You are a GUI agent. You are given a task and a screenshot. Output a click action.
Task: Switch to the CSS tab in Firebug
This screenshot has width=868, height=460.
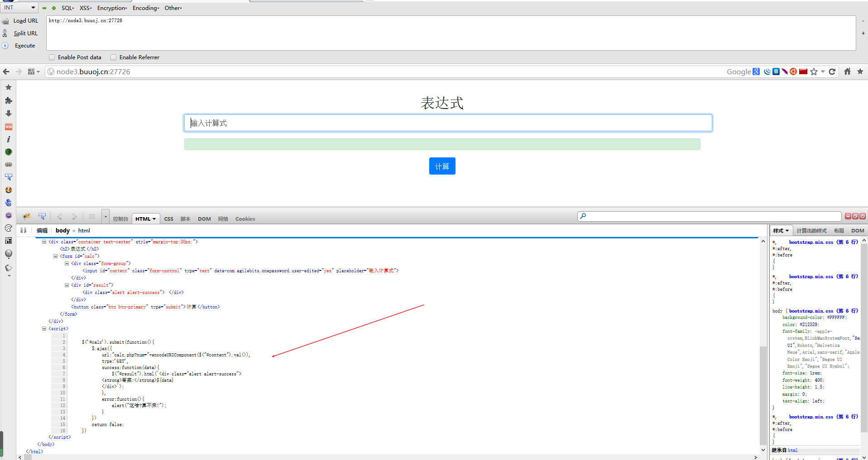click(168, 218)
